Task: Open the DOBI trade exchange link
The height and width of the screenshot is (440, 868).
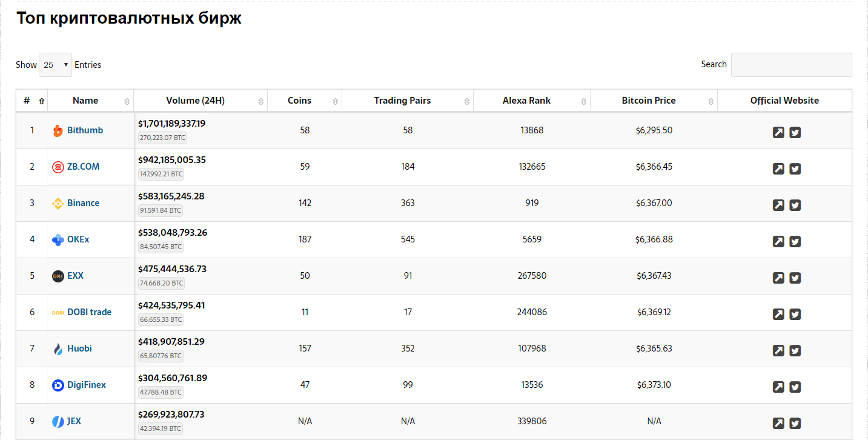Action: pos(89,312)
